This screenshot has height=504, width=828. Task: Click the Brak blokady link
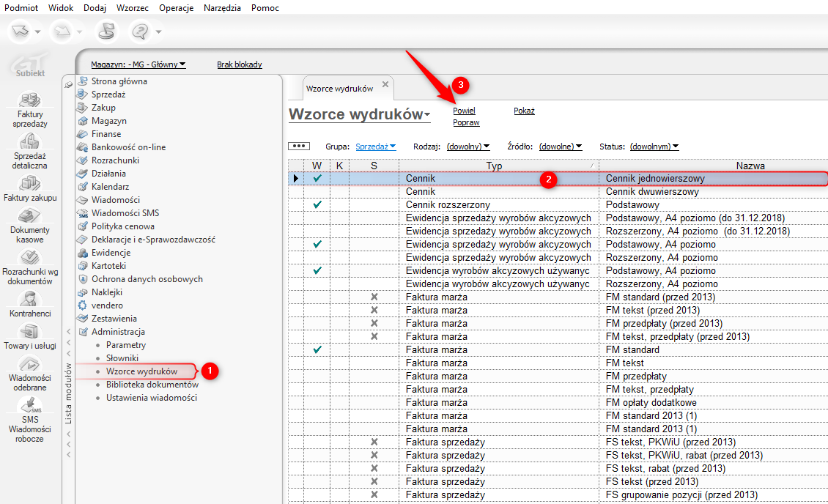[x=239, y=64]
